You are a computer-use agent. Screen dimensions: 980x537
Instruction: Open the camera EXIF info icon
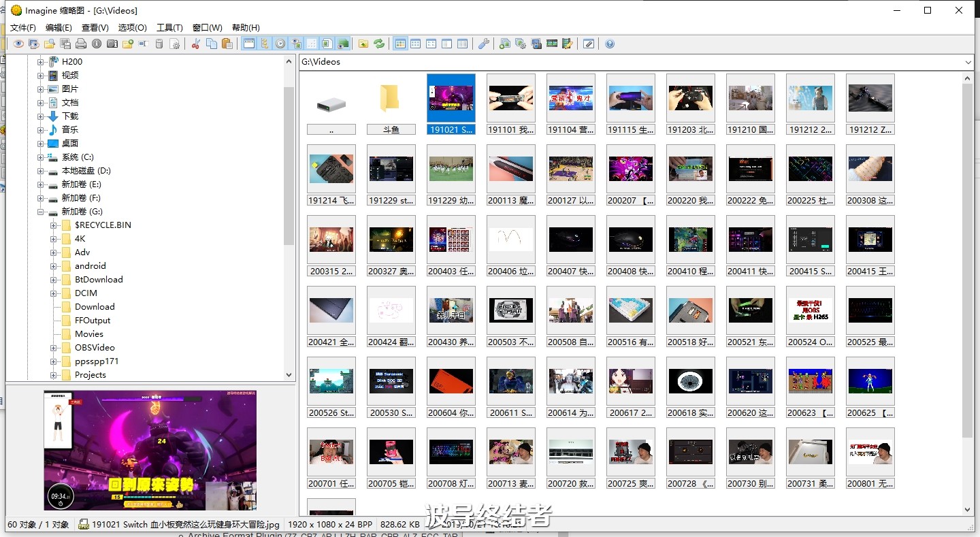(112, 44)
